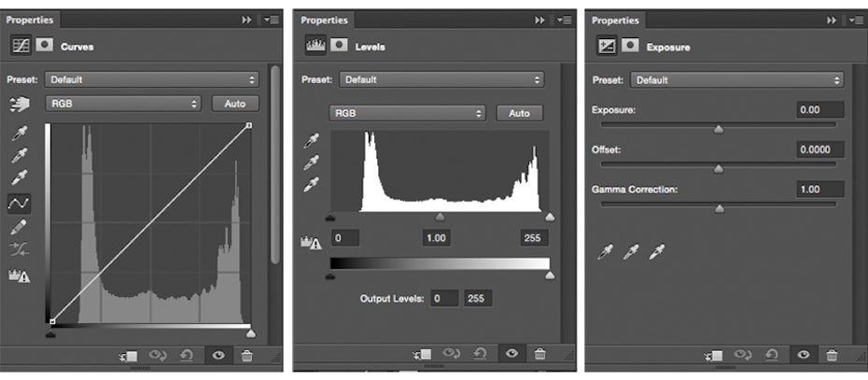Pick the black point eyedropper in Exposure
The width and height of the screenshot is (868, 380).
pyautogui.click(x=605, y=252)
